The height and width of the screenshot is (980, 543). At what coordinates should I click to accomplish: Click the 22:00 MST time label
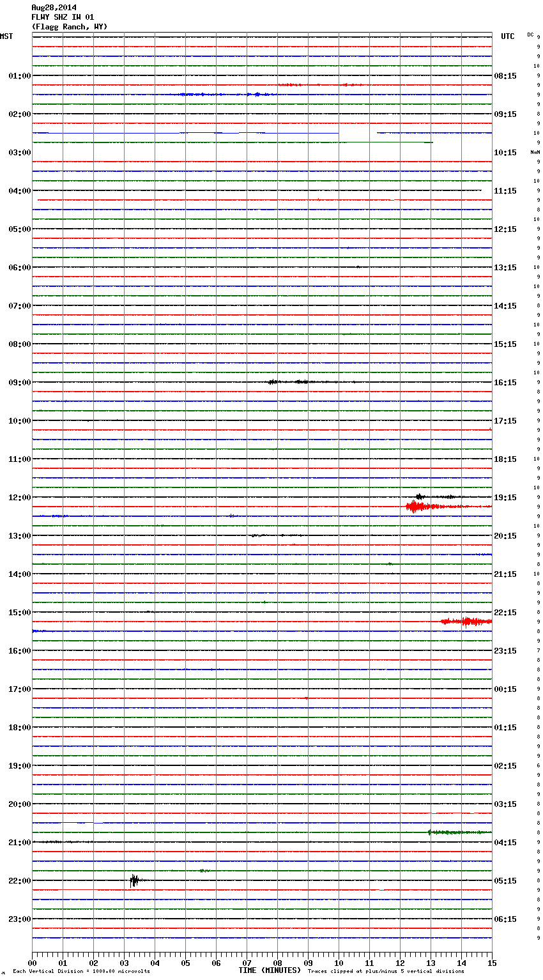20,881
